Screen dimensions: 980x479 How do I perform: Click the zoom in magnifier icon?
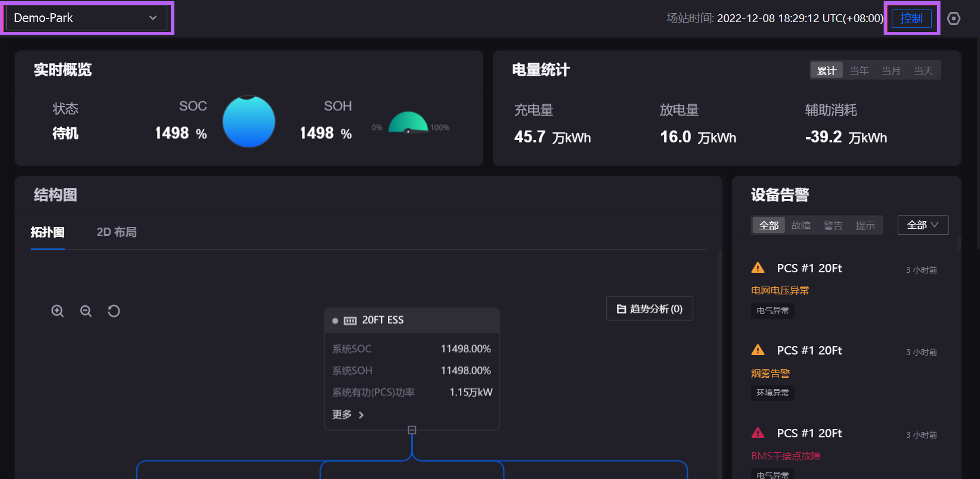(58, 311)
